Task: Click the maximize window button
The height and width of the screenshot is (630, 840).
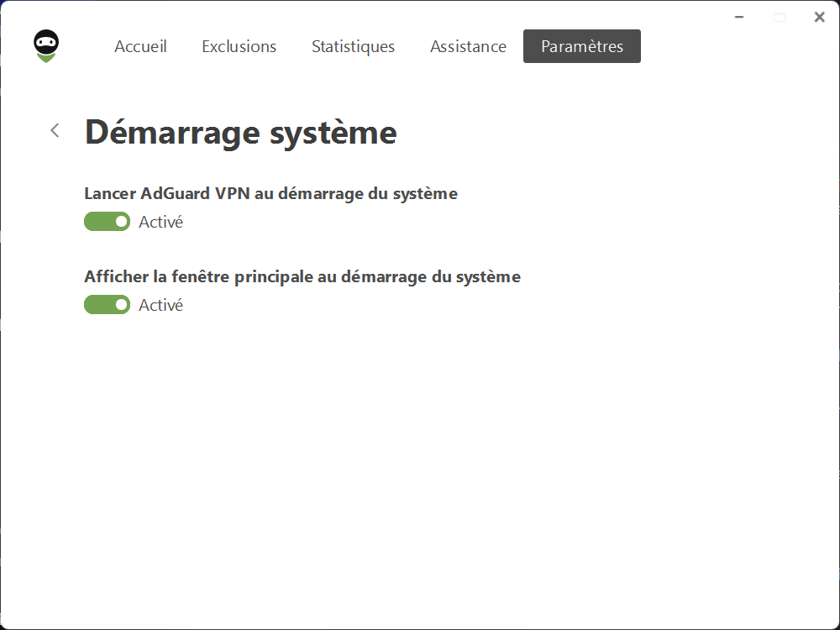Action: 780,17
